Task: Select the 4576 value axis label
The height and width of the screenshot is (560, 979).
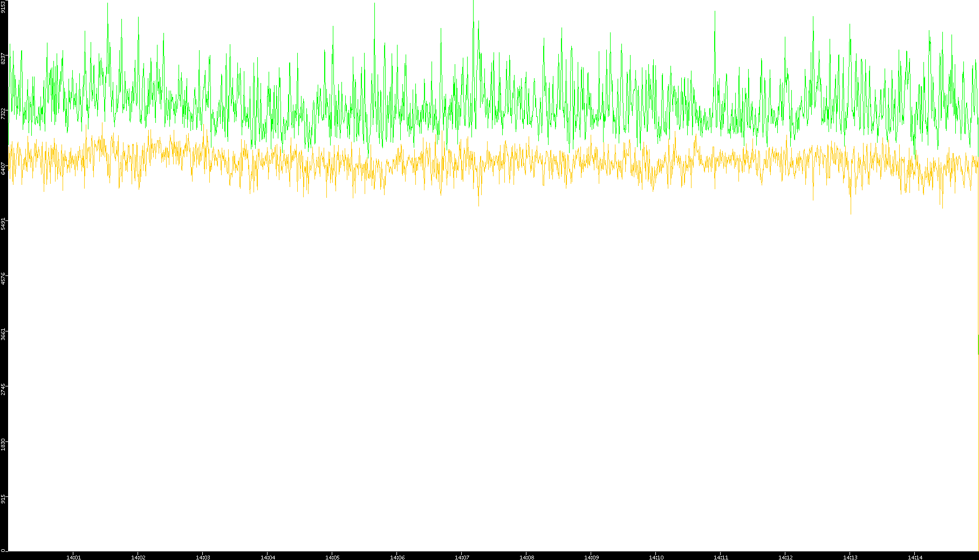Action: 4,278
